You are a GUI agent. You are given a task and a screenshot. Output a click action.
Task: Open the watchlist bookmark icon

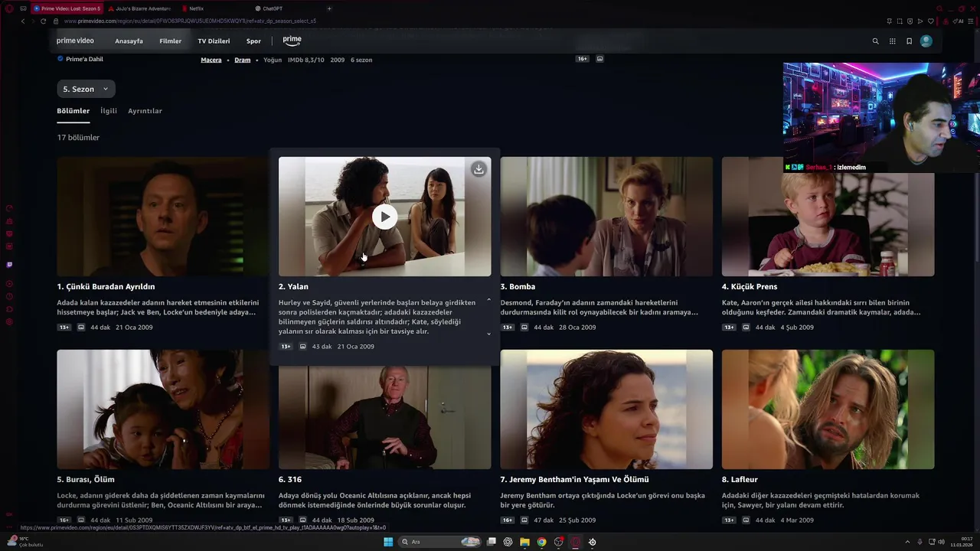coord(909,41)
